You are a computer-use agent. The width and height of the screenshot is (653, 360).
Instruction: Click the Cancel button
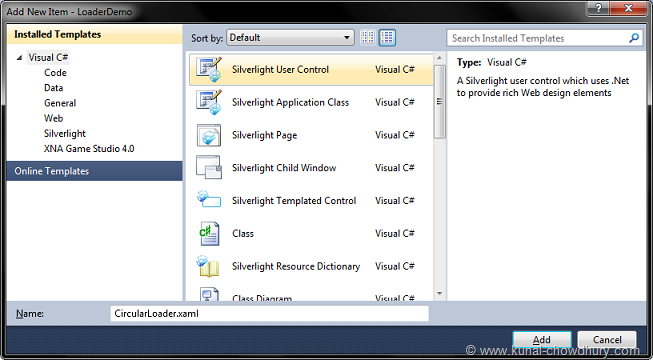607,340
